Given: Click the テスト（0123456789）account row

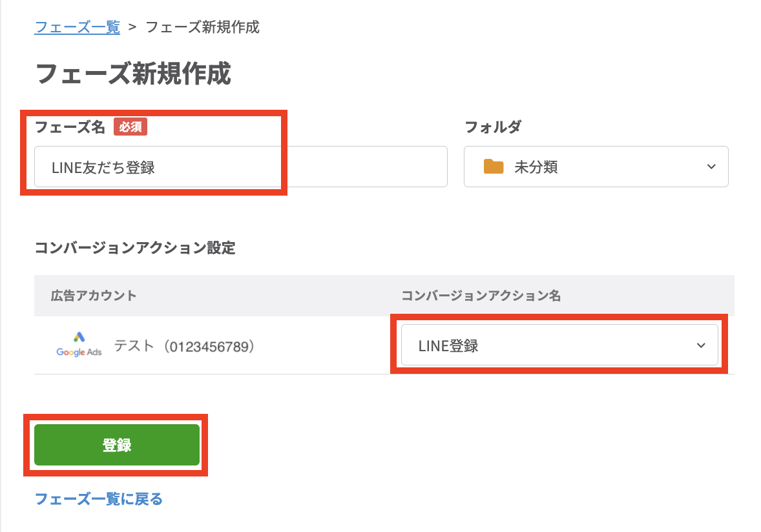Looking at the screenshot, I should (x=184, y=346).
